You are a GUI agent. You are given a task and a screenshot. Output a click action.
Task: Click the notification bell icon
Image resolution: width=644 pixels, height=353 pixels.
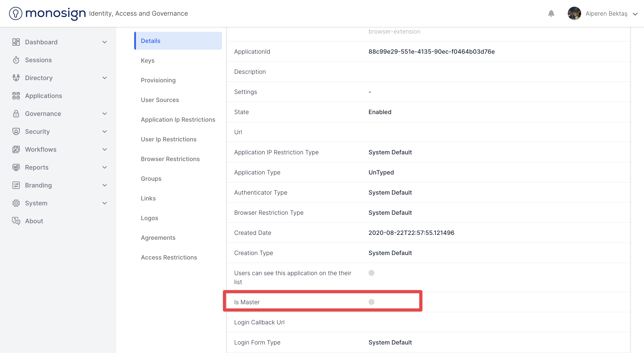tap(551, 13)
